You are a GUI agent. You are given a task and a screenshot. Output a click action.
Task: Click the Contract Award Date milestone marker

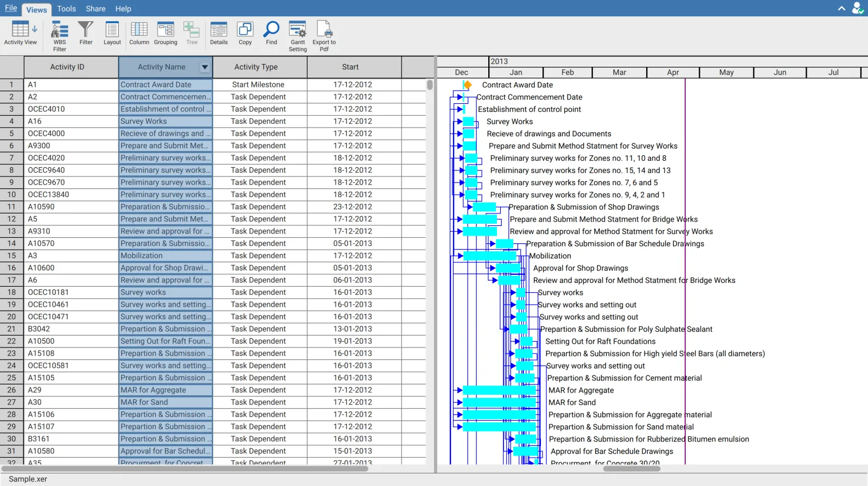coord(467,85)
